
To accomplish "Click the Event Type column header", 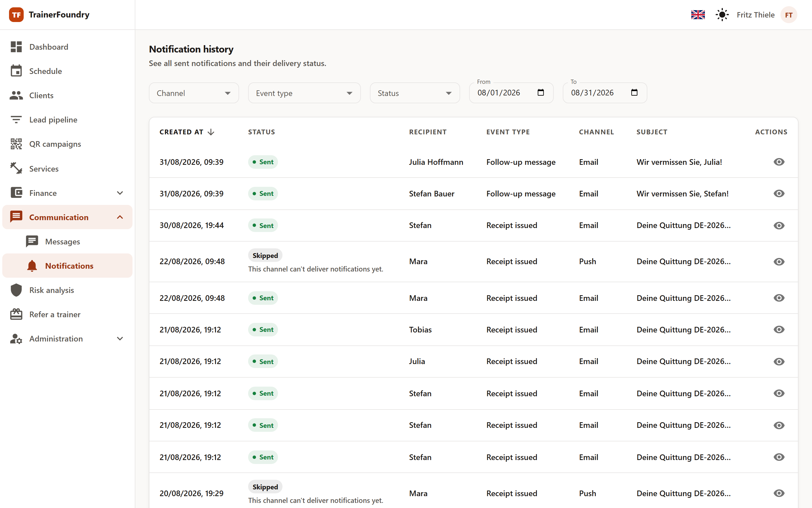I will [x=508, y=132].
